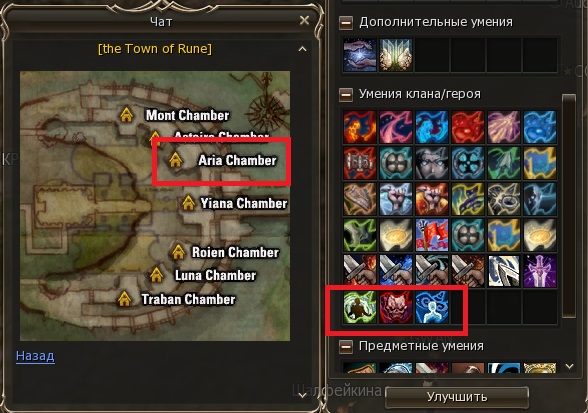Select the Luna Chamber label
The image size is (588, 413).
point(215,275)
